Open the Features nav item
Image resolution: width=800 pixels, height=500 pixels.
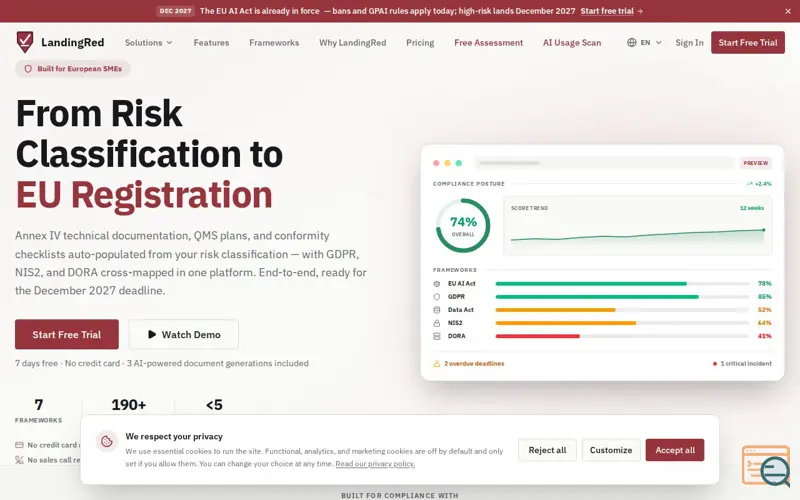pyautogui.click(x=211, y=42)
